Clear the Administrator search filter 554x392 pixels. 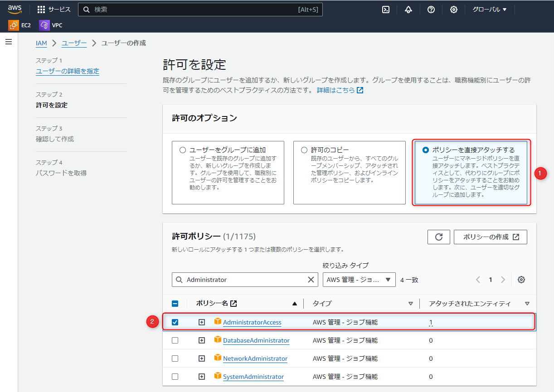(x=311, y=280)
